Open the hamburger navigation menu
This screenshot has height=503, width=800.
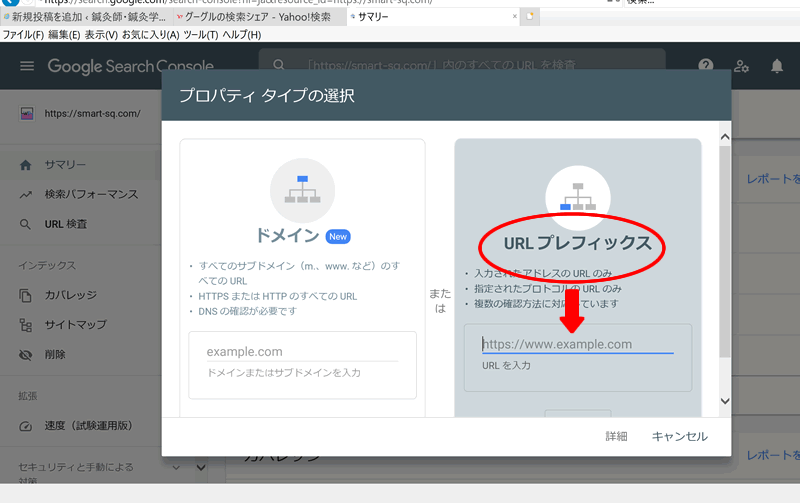coord(27,66)
